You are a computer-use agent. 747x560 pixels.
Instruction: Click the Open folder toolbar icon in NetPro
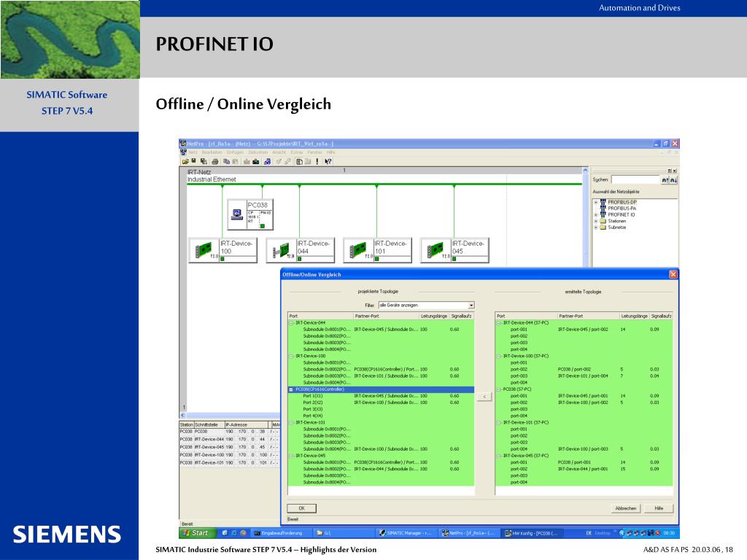185,161
